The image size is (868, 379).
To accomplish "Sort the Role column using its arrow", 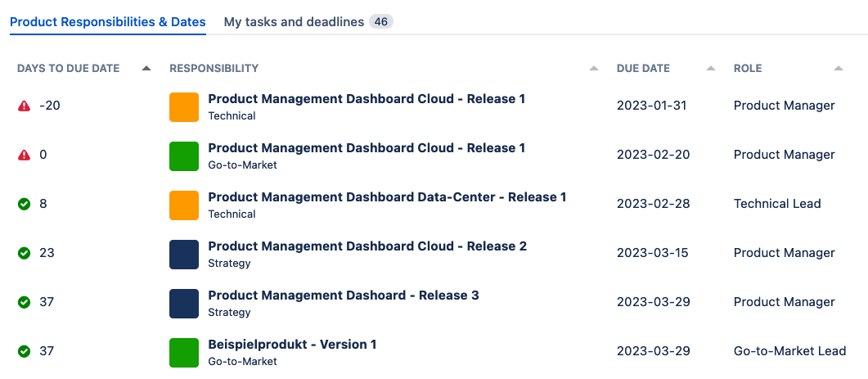I will click(x=838, y=69).
